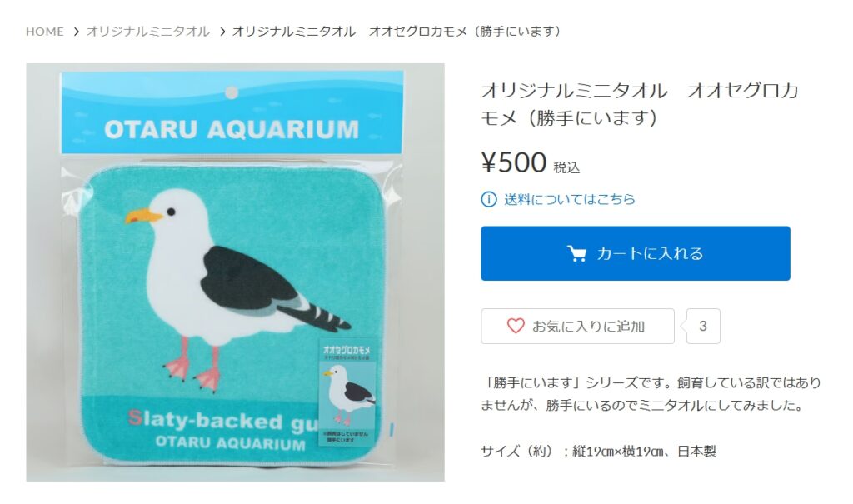Open the first オリジナルミニタオル breadcrumb category

coord(148,32)
